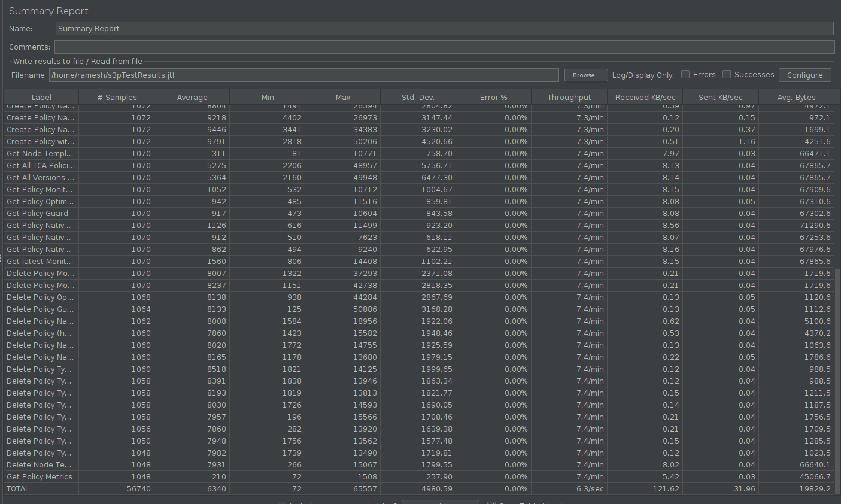Viewport: 841px width, 504px height.
Task: Sort table by Average column header
Action: [192, 97]
